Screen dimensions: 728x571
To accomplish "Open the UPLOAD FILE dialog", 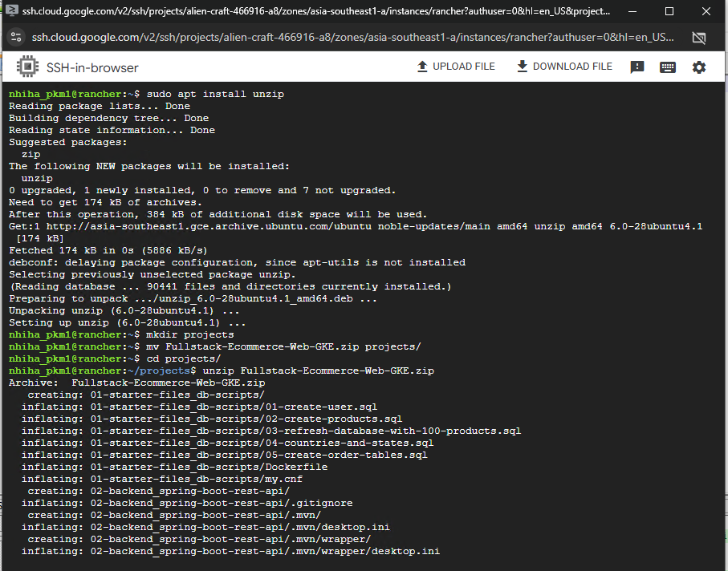I will 456,67.
